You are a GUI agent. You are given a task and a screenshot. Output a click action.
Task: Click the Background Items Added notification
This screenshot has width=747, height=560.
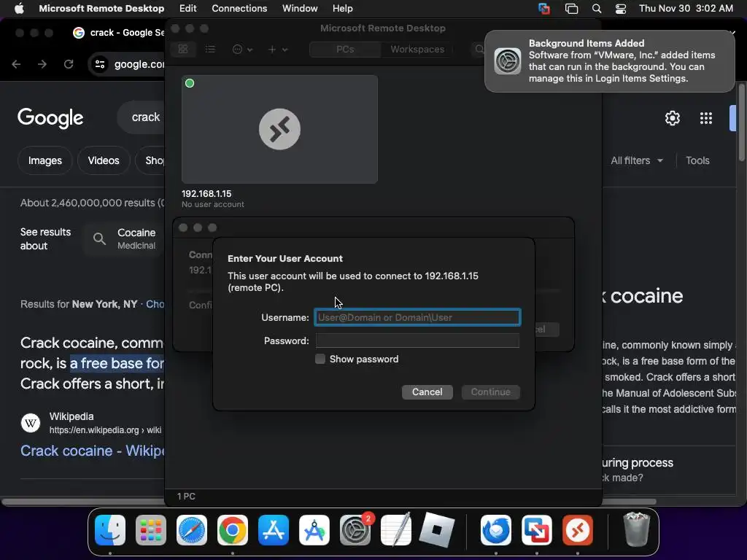tap(609, 61)
